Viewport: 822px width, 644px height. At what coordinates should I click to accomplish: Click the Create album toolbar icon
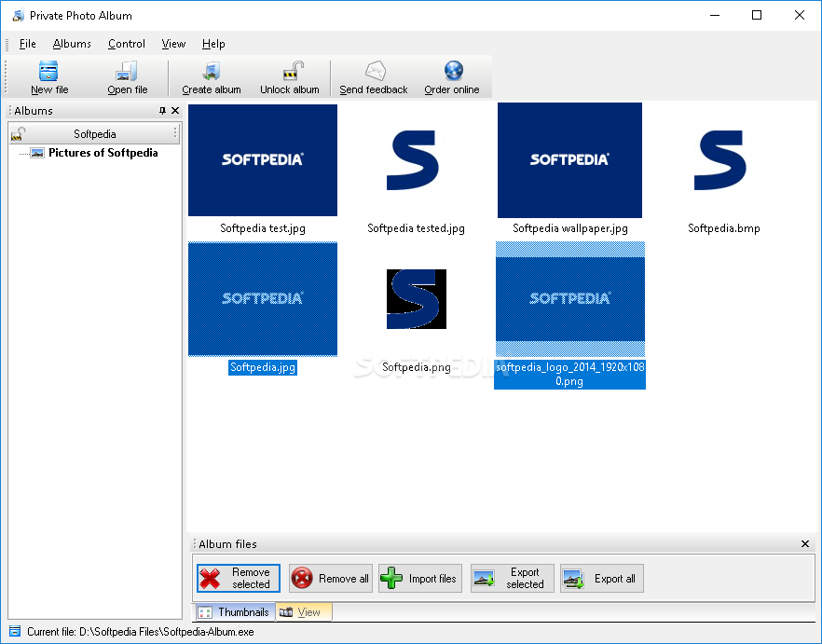[212, 71]
